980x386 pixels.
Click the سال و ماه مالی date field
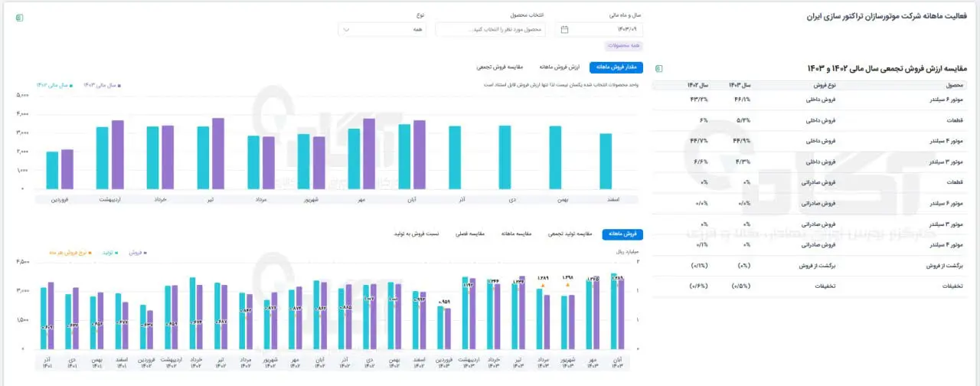(599, 29)
